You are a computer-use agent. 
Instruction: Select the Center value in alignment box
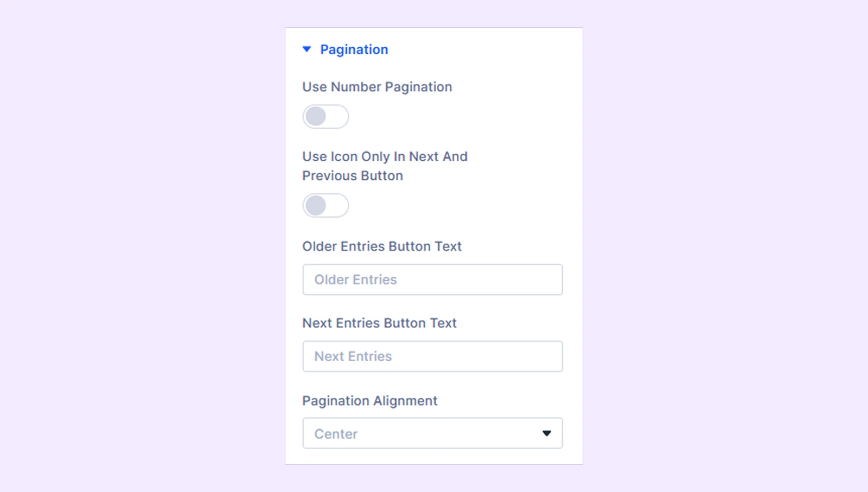pos(336,434)
